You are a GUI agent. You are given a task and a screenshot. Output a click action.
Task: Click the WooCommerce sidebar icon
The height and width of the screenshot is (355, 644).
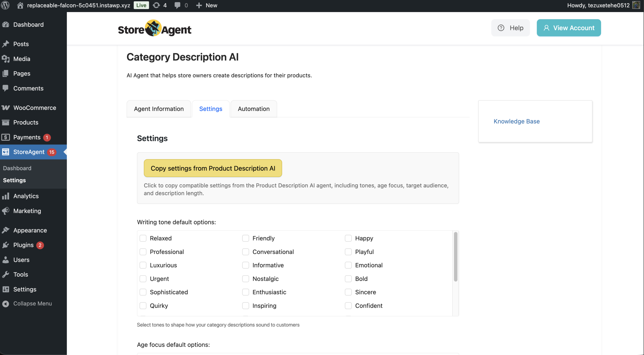coord(6,108)
